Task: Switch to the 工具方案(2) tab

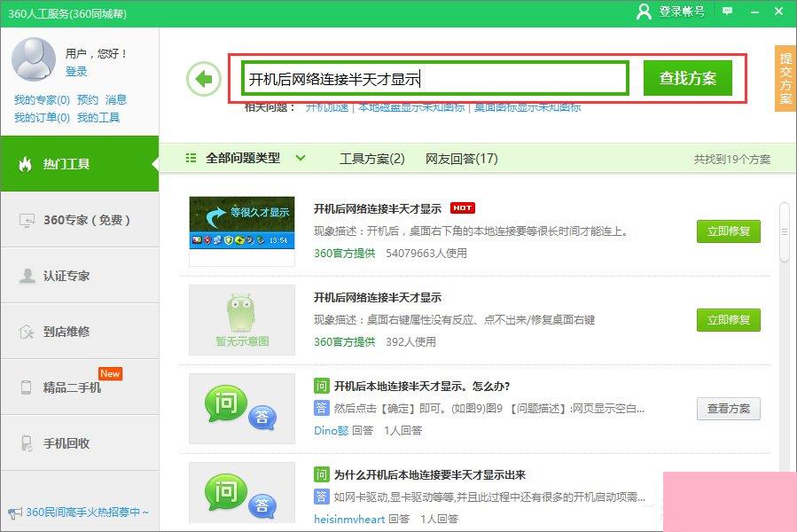Action: pos(372,159)
